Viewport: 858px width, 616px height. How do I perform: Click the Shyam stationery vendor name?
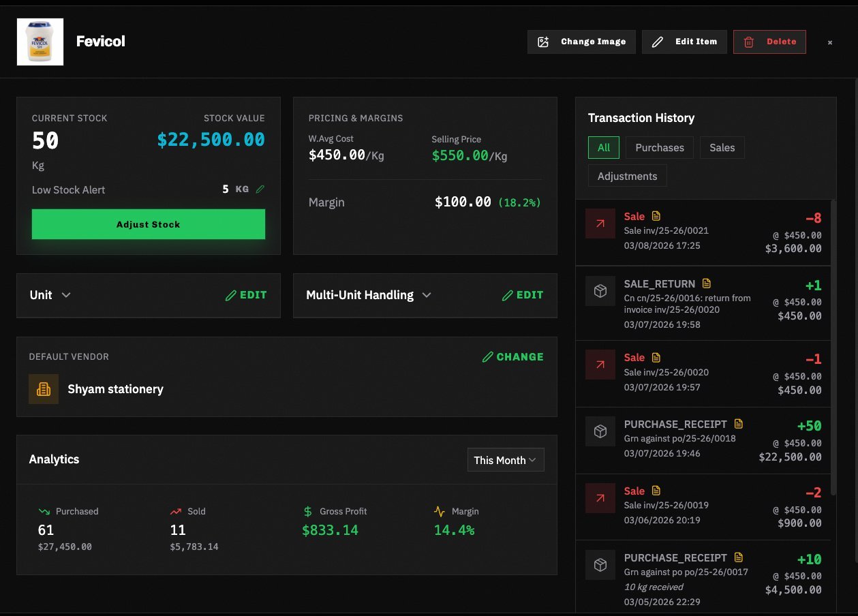coord(115,389)
